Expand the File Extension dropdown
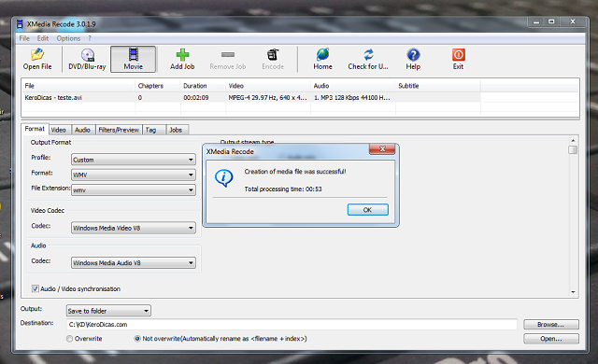The width and height of the screenshot is (598, 364). [x=134, y=190]
